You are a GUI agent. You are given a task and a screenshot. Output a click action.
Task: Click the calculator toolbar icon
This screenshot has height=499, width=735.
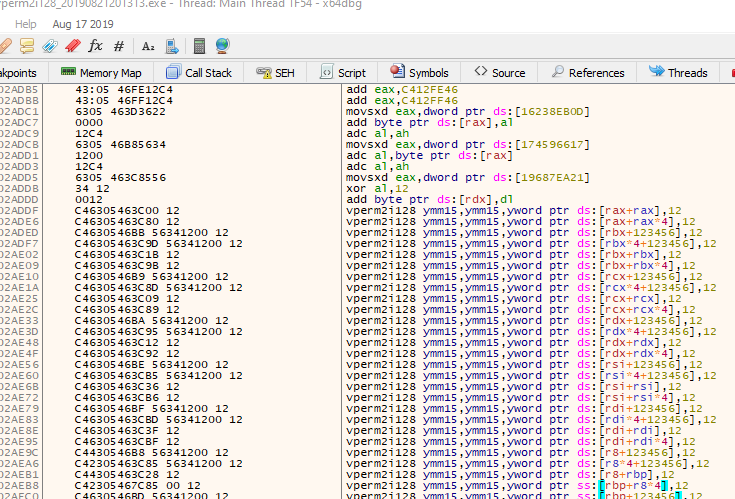[x=199, y=46]
